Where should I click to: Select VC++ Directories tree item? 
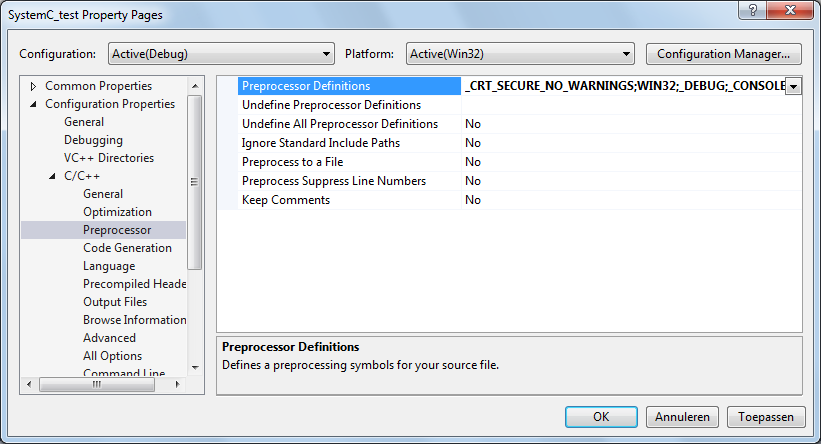coord(108,158)
